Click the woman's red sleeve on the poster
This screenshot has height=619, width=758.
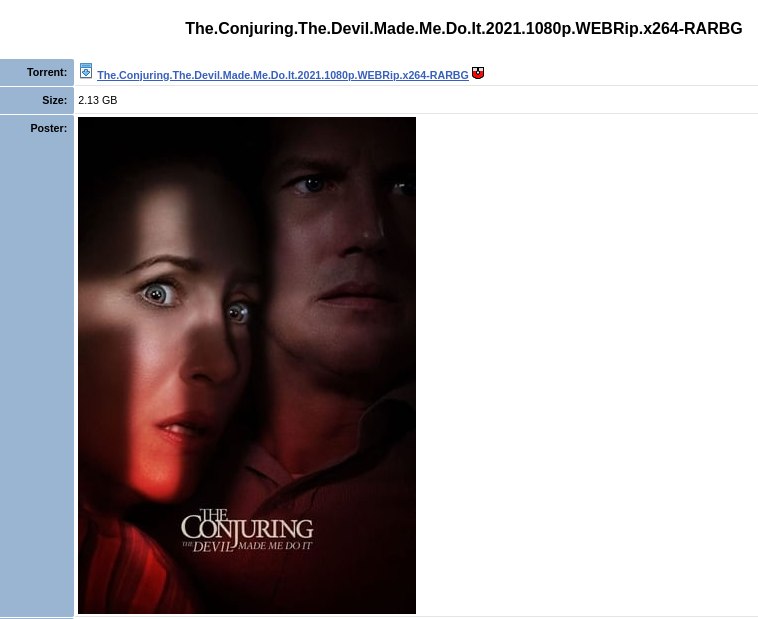point(126,566)
